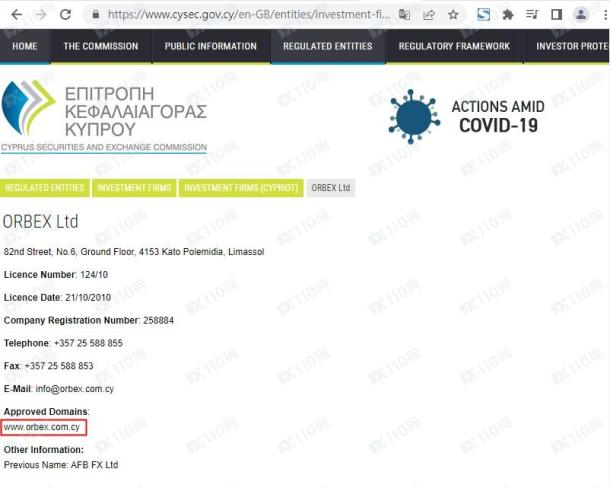Screen dimensions: 610x488
Task: Open the approved domain www.orbex.com.cy
Action: [x=42, y=427]
